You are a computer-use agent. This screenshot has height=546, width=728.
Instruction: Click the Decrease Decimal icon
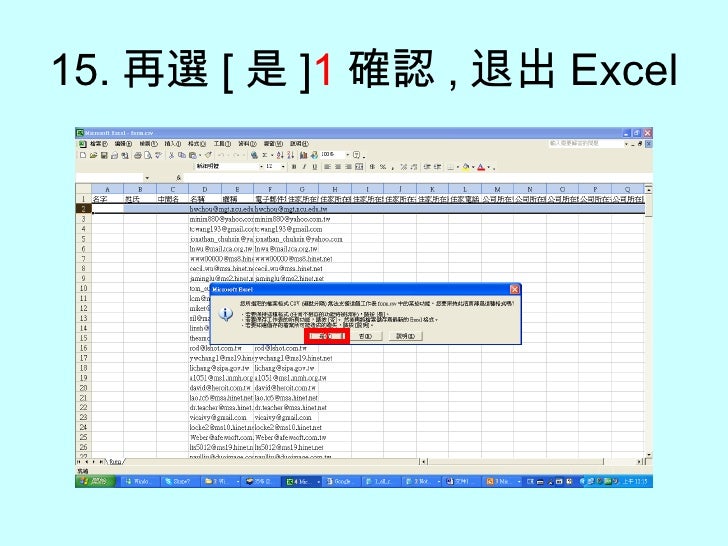click(414, 167)
